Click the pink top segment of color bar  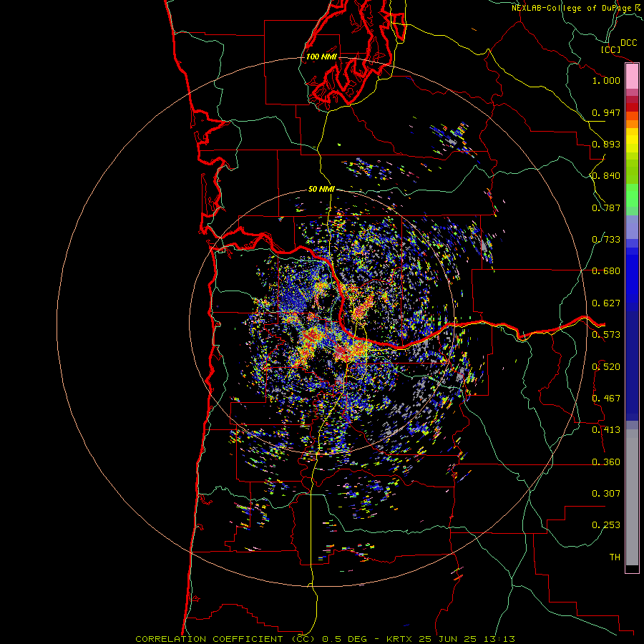click(632, 77)
